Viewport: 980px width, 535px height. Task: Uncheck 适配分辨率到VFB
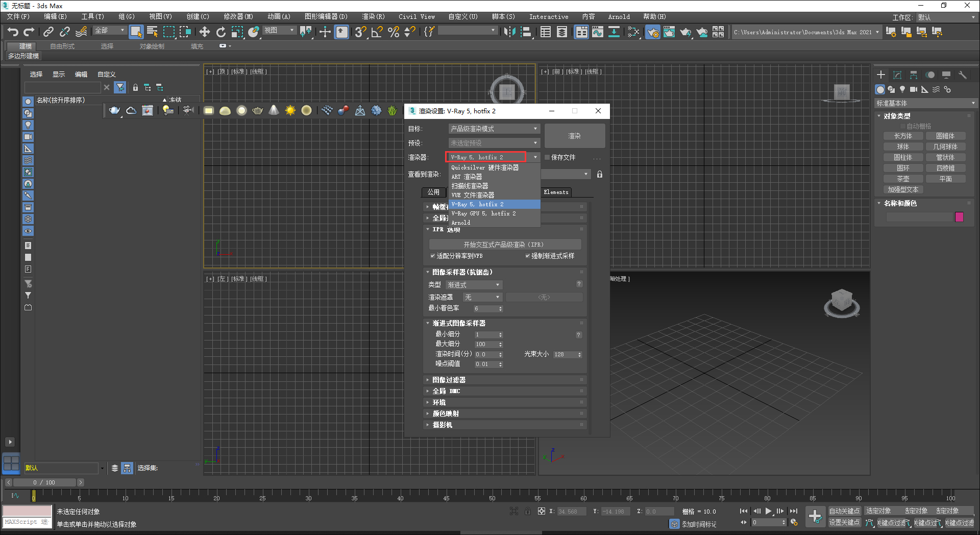(433, 256)
